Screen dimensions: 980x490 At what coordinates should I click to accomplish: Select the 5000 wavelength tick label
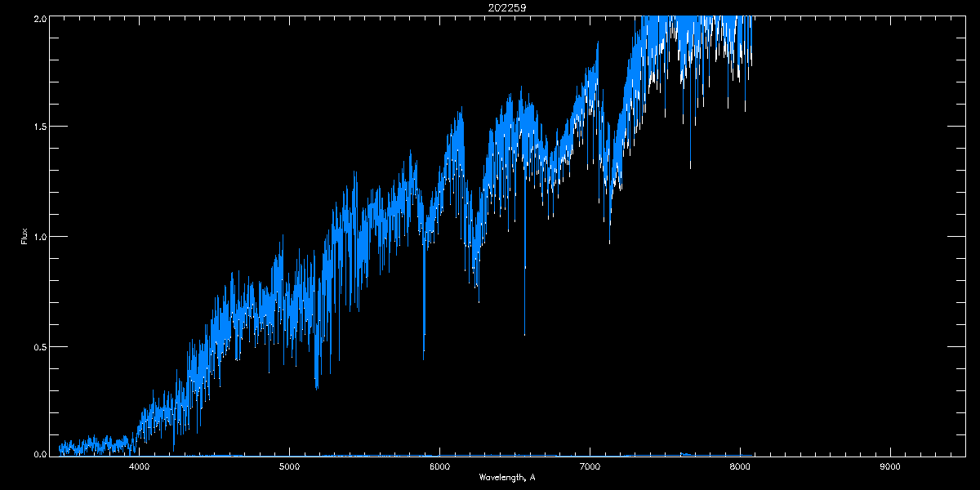290,467
